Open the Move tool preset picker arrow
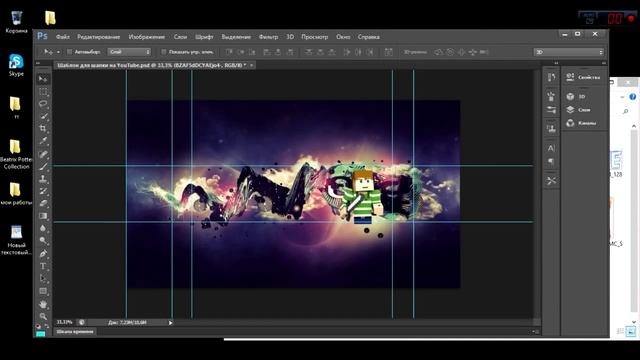640x360 pixels. (58, 52)
